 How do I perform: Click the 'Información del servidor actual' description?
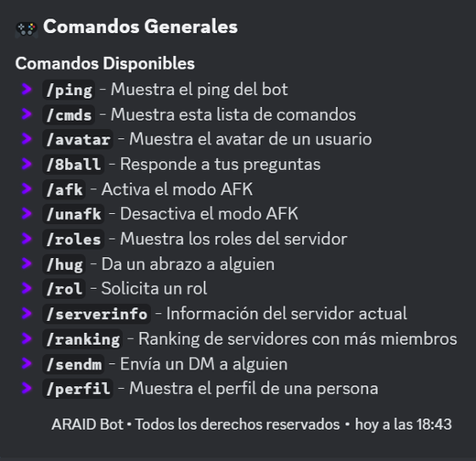coord(287,314)
